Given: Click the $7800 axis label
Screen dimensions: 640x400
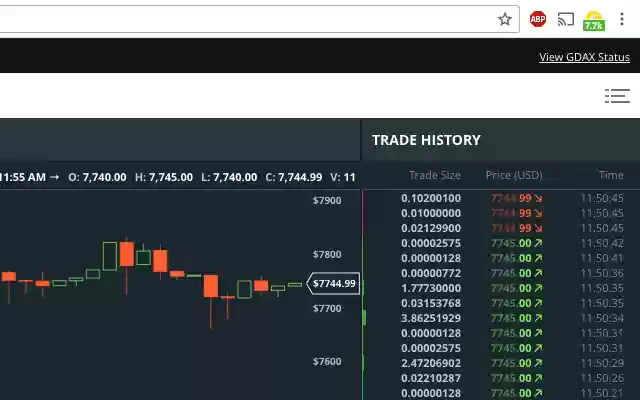Looking at the screenshot, I should (327, 254).
